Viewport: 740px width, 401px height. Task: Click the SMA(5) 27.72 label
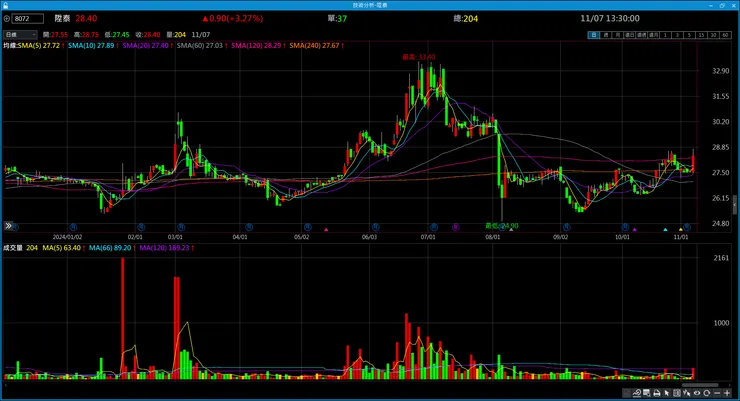[x=39, y=45]
